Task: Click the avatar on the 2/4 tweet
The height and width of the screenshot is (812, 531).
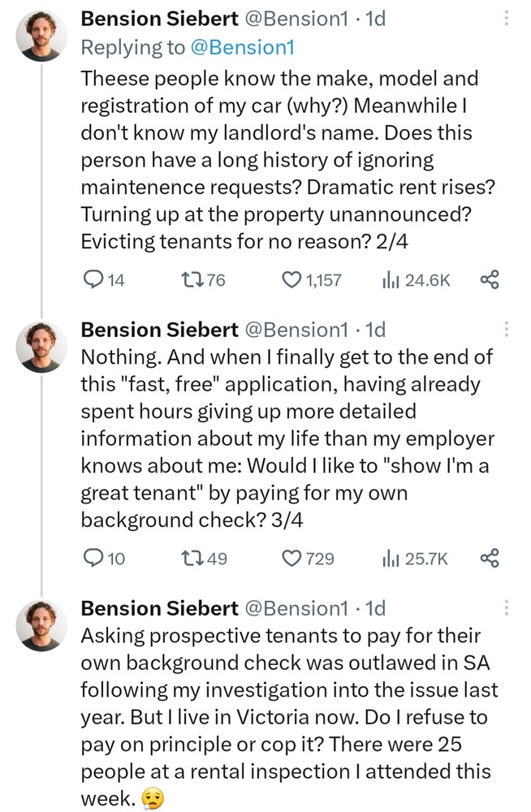Action: (x=42, y=37)
